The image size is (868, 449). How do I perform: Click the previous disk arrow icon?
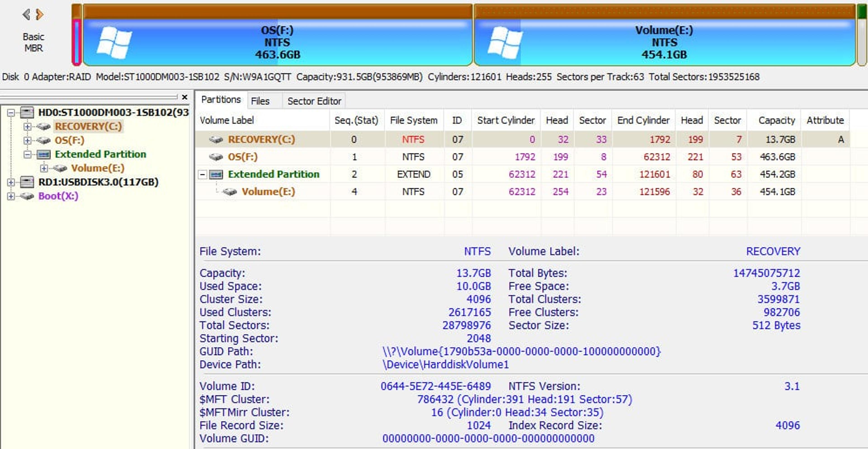[26, 14]
